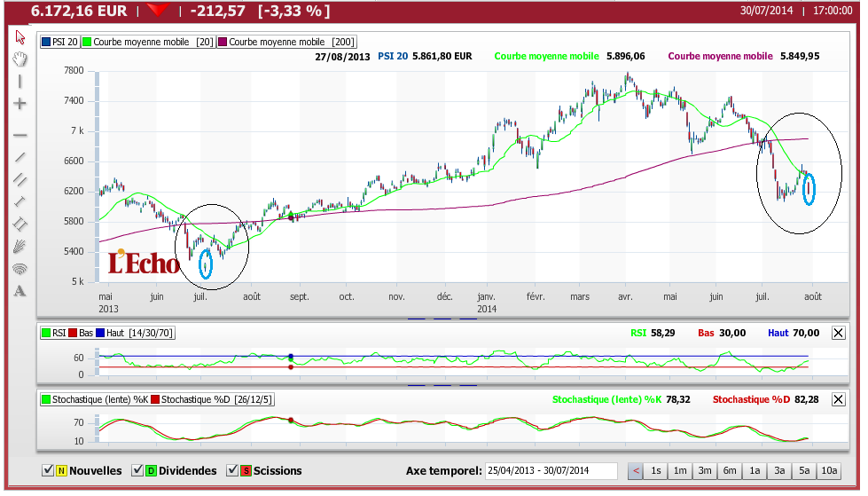868x496 pixels.
Task: Select the hand pan tool
Action: tap(20, 59)
